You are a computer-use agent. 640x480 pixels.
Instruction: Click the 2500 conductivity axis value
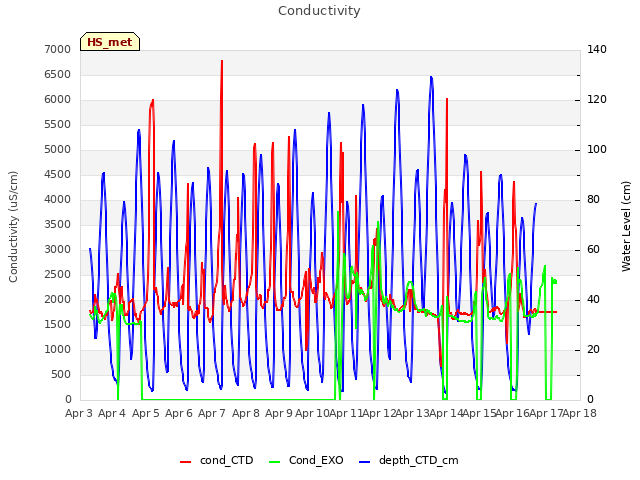pyautogui.click(x=58, y=274)
